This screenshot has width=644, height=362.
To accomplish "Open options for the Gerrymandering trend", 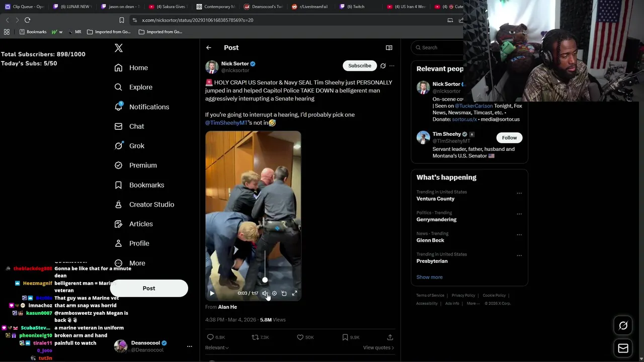I will (519, 214).
